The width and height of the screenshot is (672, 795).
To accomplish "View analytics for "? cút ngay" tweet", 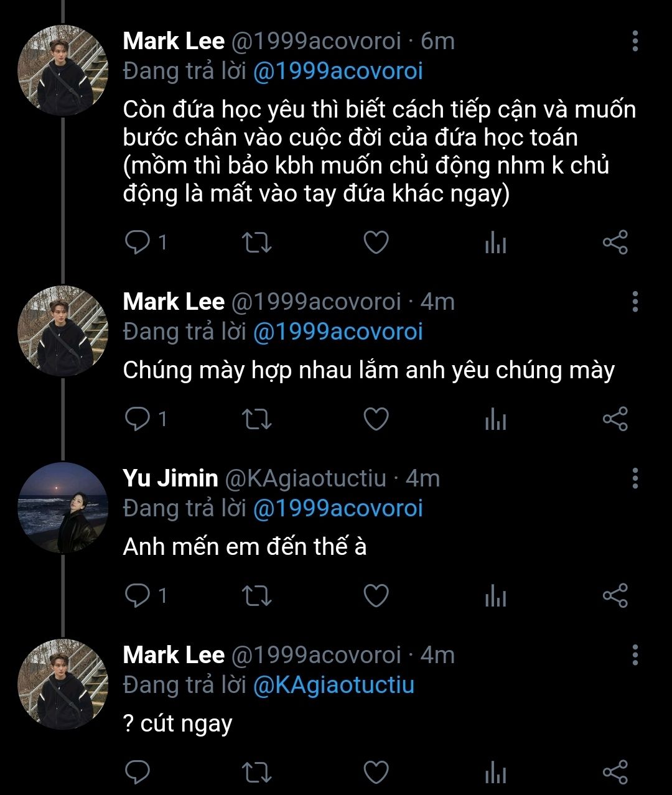I will pyautogui.click(x=495, y=773).
